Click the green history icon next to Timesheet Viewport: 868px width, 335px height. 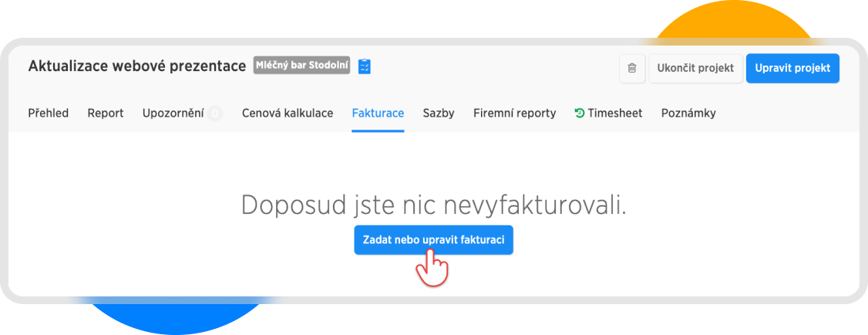579,113
